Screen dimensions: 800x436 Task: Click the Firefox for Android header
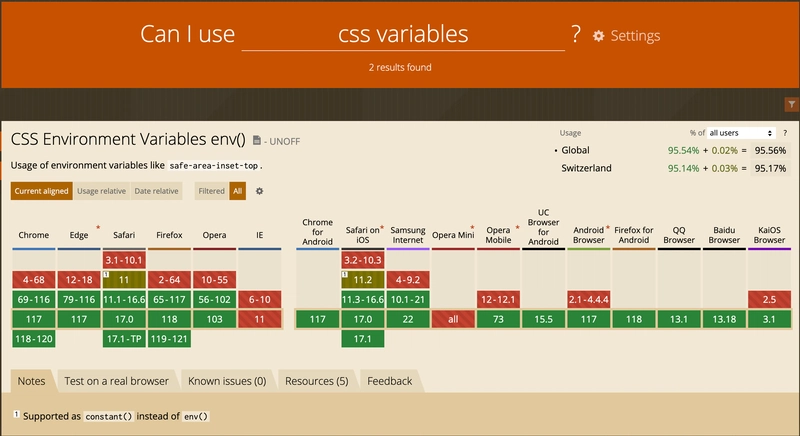pos(634,235)
